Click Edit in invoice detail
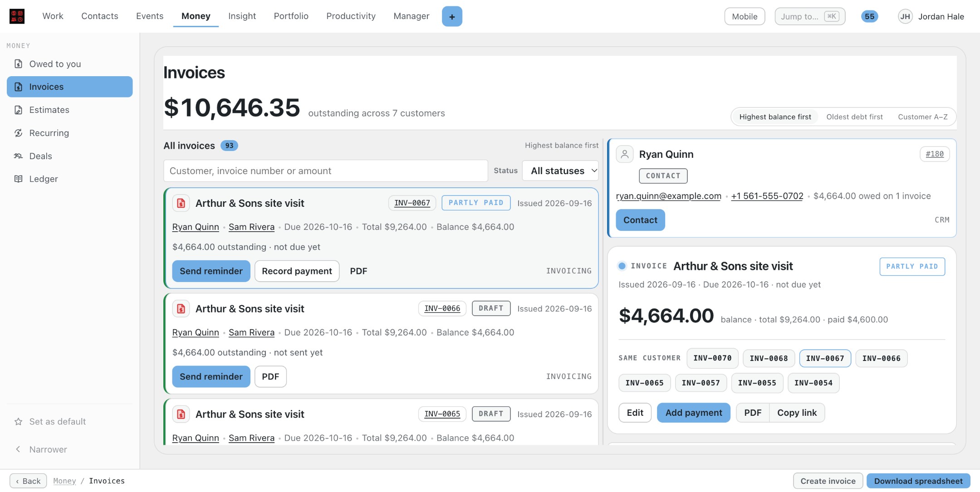Screen dimensions: 980x492 click(x=635, y=413)
